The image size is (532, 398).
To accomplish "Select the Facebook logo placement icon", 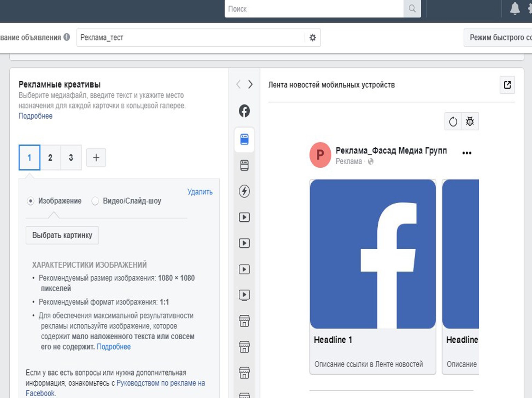I will pos(244,111).
